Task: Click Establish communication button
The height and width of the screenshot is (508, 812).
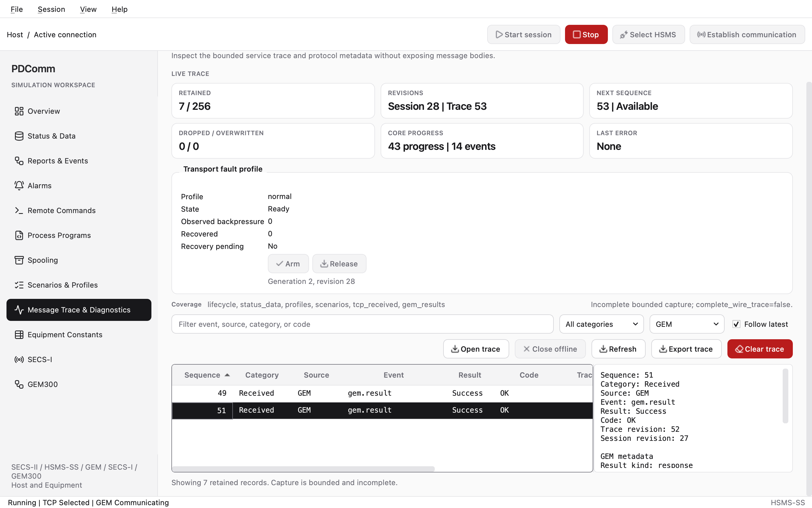Action: coord(747,35)
